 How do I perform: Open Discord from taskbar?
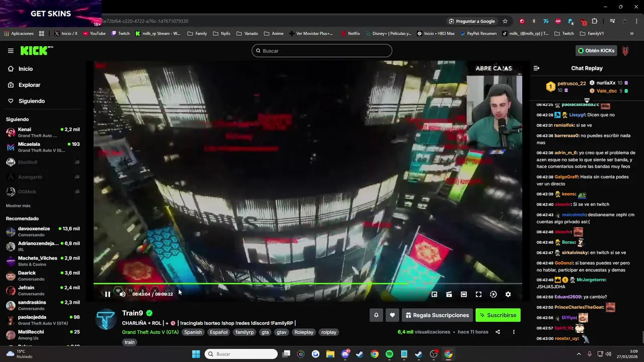(345, 354)
